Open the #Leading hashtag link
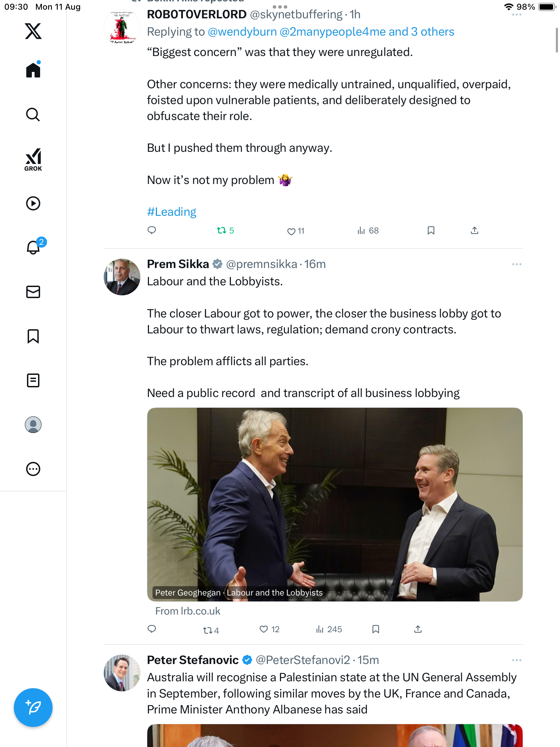 click(171, 212)
